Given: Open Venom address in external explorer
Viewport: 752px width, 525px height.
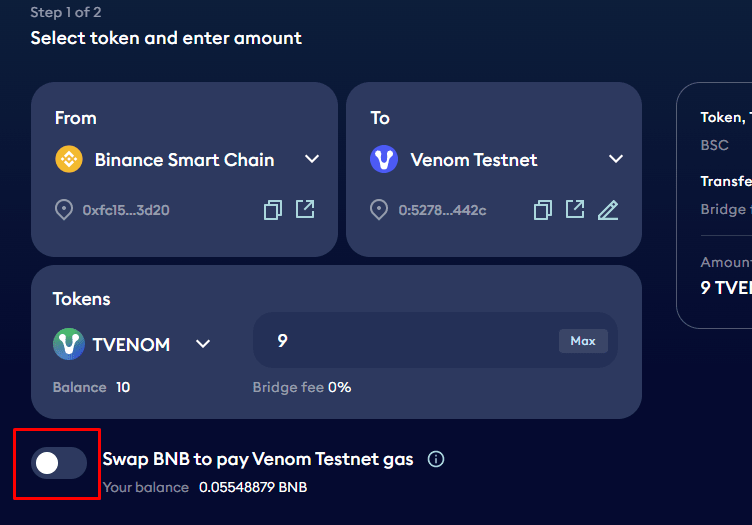Looking at the screenshot, I should click(575, 209).
